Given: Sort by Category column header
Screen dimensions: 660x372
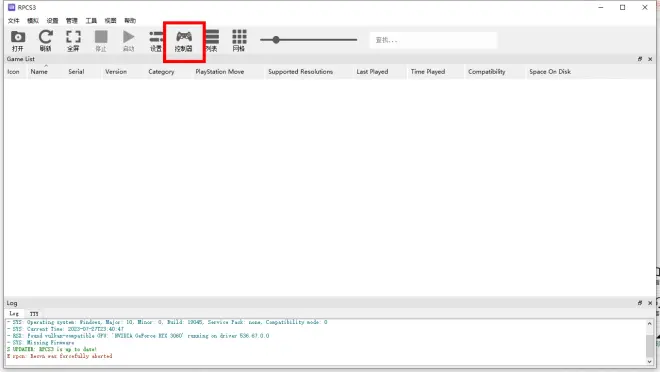Looking at the screenshot, I should 161,72.
